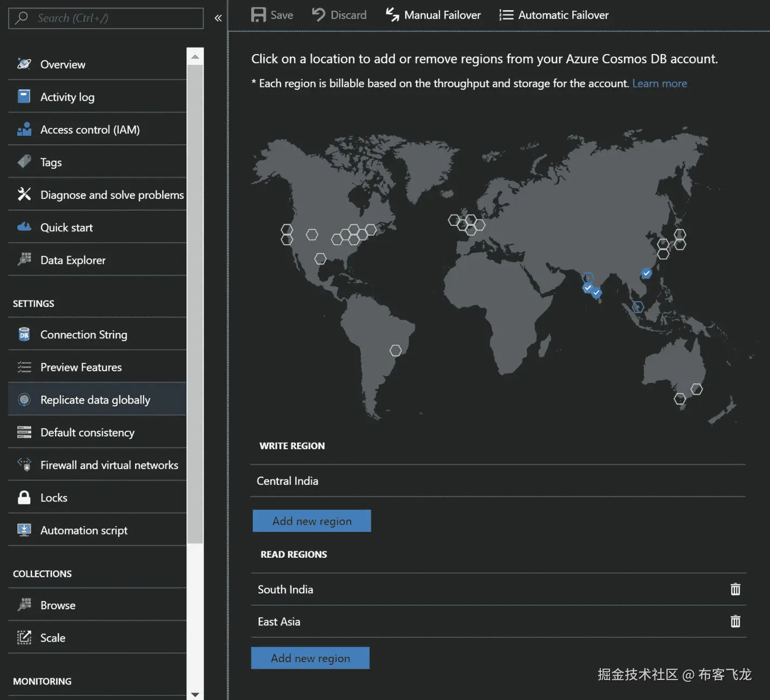Click the Locks padlock icon
The width and height of the screenshot is (770, 700).
pyautogui.click(x=24, y=497)
